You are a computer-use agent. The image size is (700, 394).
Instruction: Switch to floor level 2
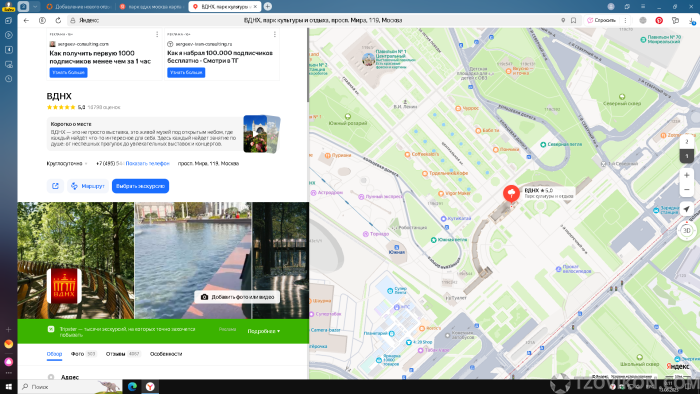[687, 142]
